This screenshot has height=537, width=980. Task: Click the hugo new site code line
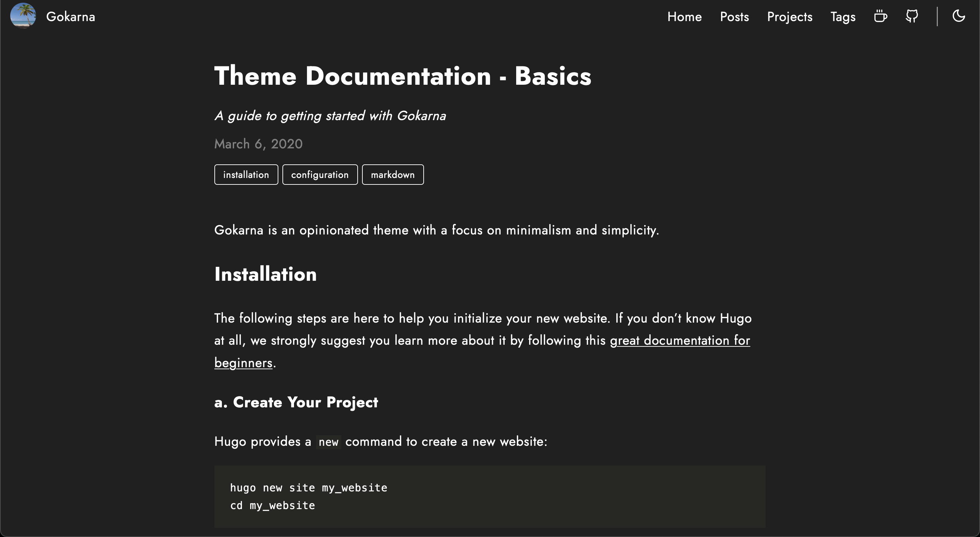click(x=309, y=488)
